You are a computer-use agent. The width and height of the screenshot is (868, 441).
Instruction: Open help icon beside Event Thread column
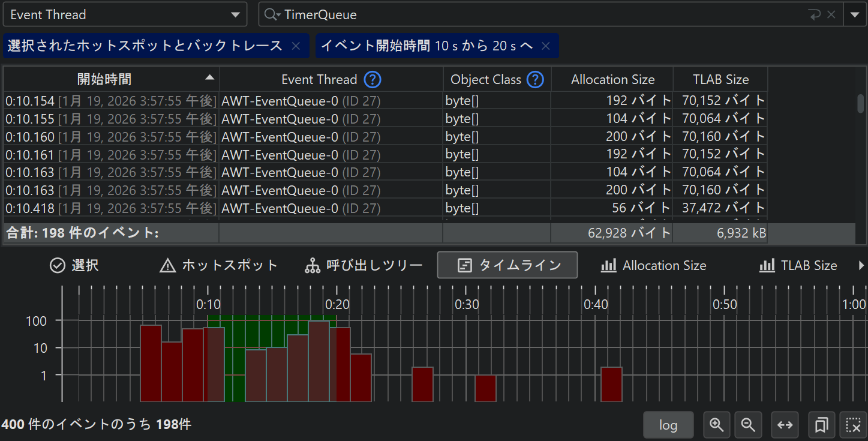(373, 79)
